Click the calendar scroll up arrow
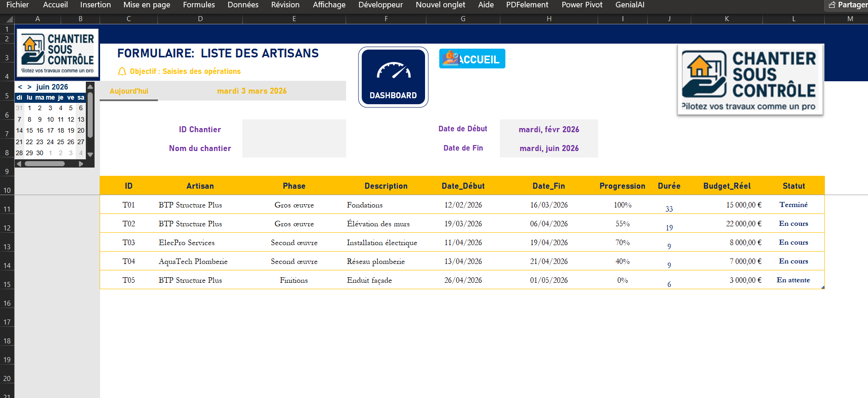Image resolution: width=868 pixels, height=398 pixels. (x=90, y=87)
